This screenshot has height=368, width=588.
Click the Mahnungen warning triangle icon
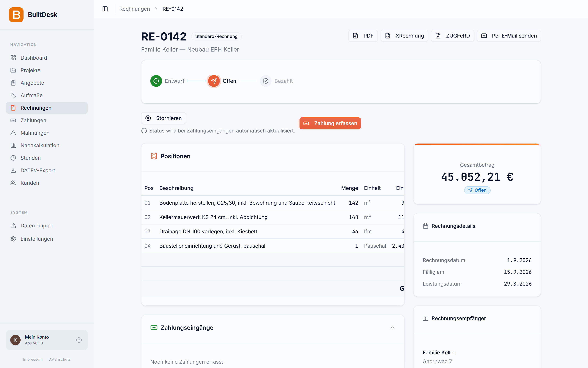tap(13, 133)
